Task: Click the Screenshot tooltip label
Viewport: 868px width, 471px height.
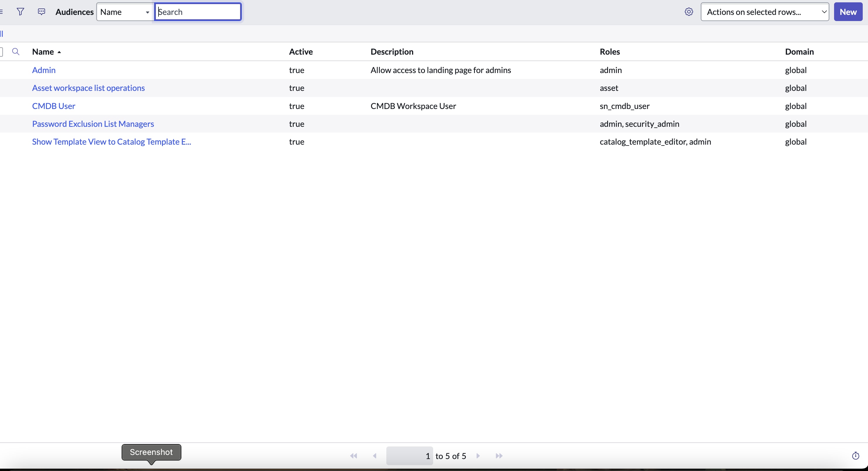Action: pyautogui.click(x=151, y=452)
